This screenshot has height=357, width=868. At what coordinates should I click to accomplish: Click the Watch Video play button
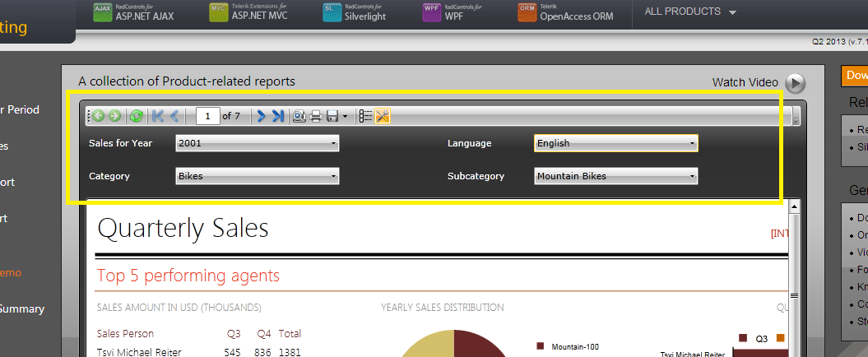click(795, 84)
